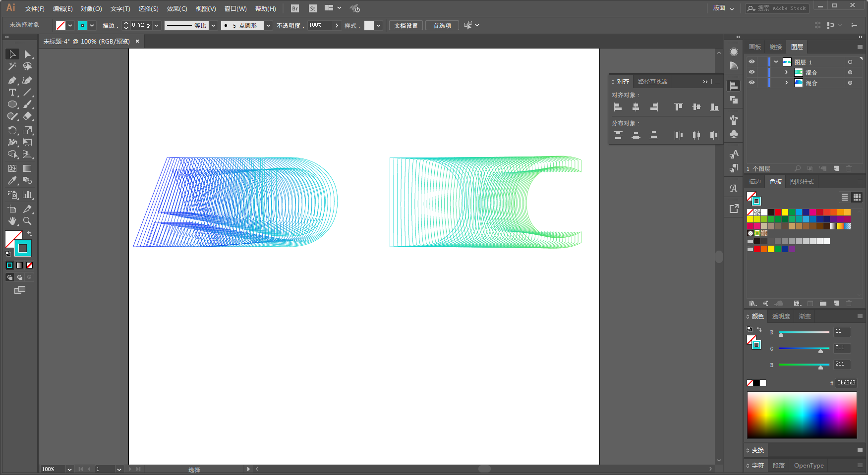The height and width of the screenshot is (475, 868).
Task: Select the Rotate tool
Action: [x=12, y=130]
